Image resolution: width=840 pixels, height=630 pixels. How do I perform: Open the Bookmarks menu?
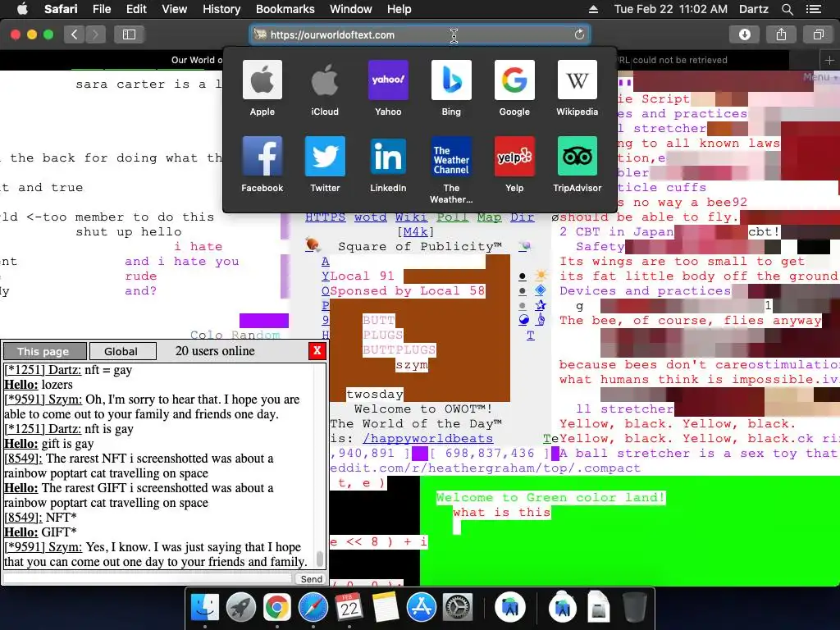285,9
